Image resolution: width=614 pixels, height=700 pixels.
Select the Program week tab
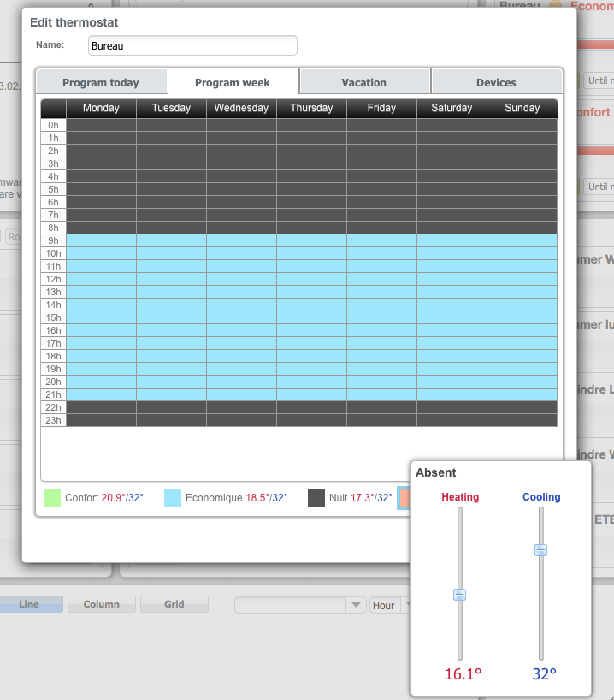click(233, 82)
